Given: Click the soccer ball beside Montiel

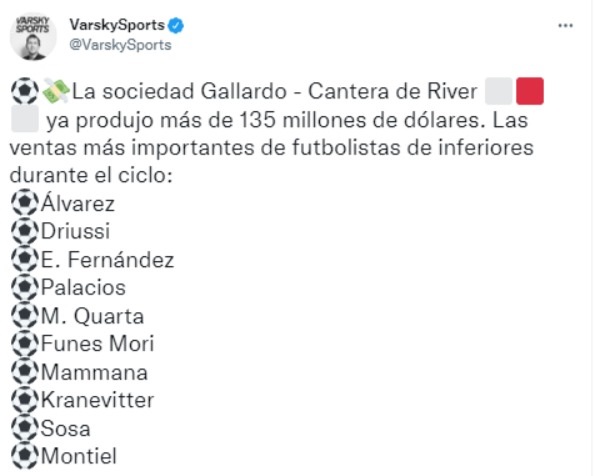Looking at the screenshot, I should coord(25,455).
